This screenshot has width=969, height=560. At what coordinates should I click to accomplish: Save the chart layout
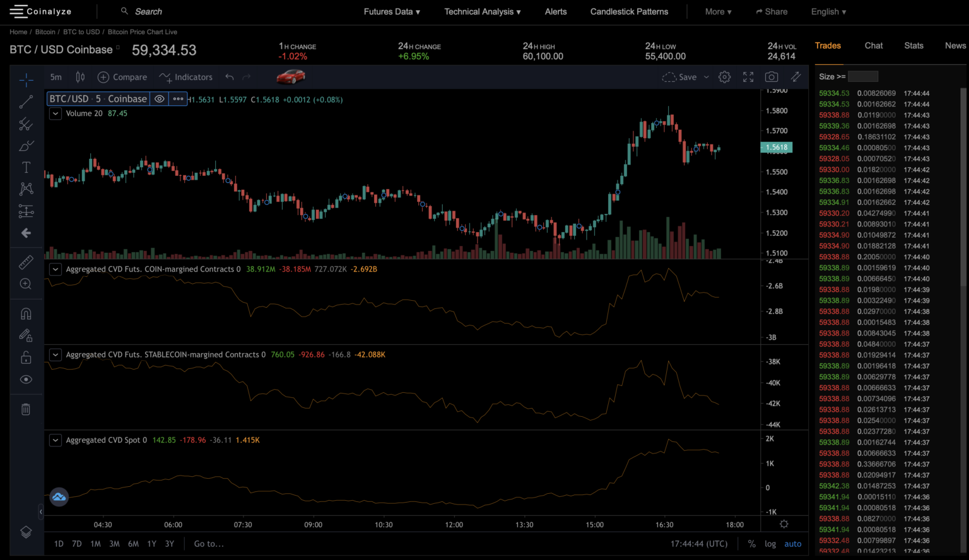pyautogui.click(x=679, y=77)
